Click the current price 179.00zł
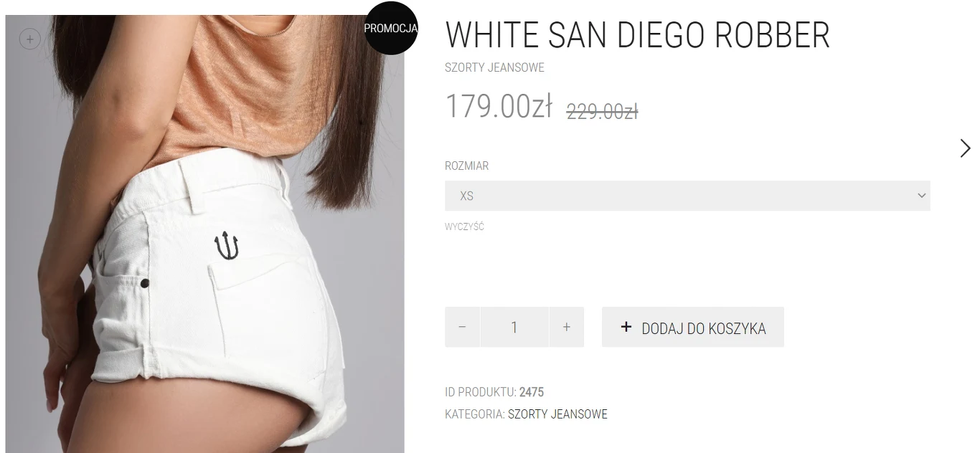Image resolution: width=980 pixels, height=453 pixels. pos(499,106)
